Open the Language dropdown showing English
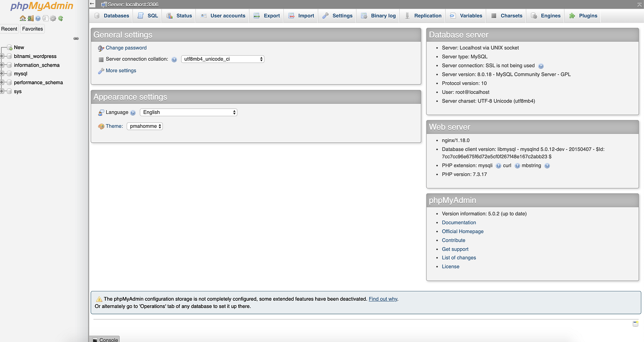Viewport: 644px width, 342px height. tap(189, 112)
